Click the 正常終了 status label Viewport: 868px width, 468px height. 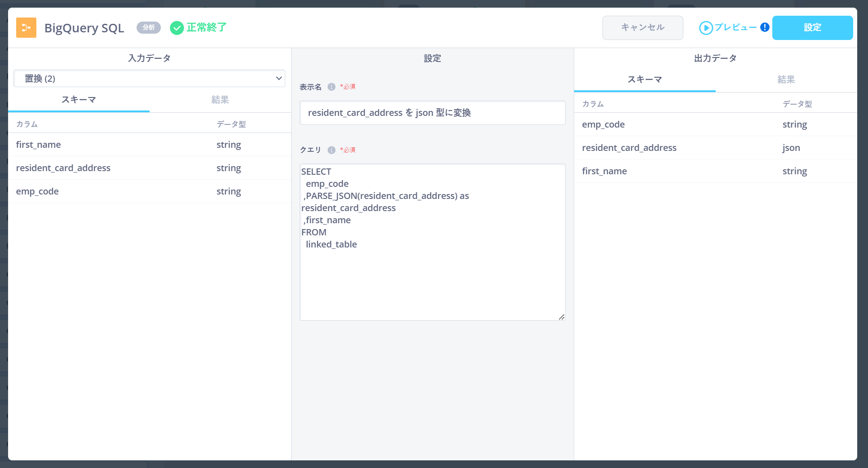click(x=207, y=27)
